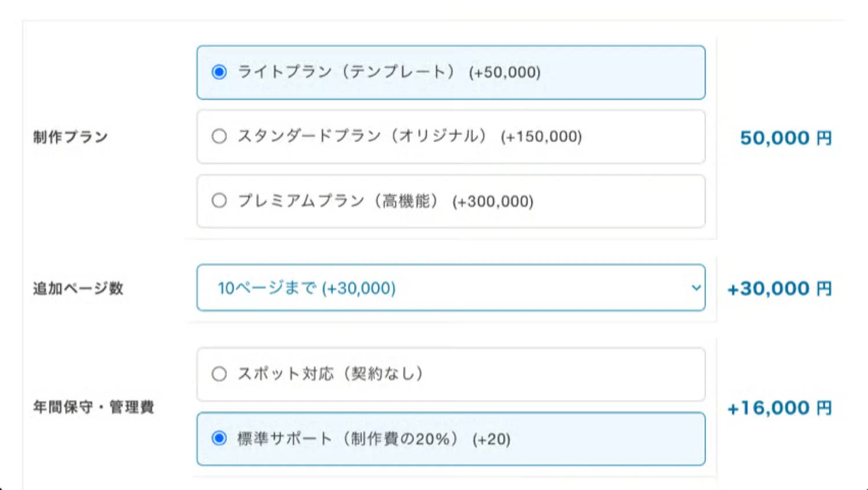Image resolution: width=868 pixels, height=490 pixels.
Task: Select the スポット対応 radio button
Action: 219,374
